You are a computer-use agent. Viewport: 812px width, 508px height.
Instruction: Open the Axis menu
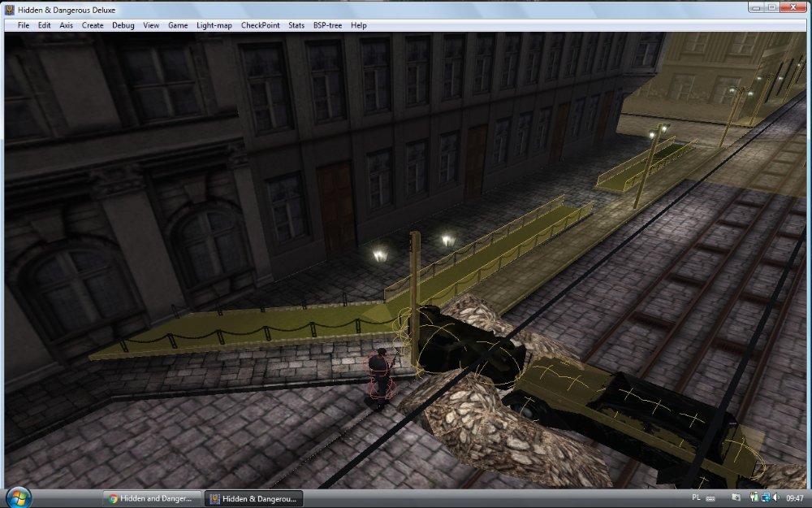tap(66, 25)
